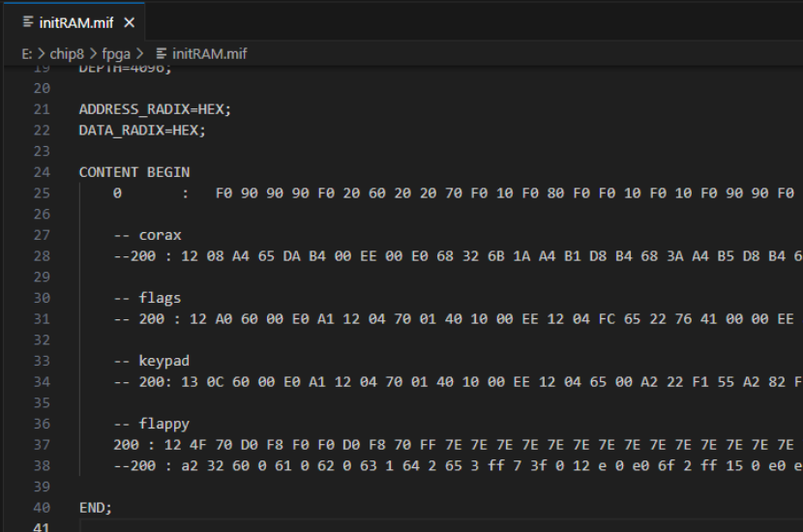Click the END; statement

click(96, 508)
